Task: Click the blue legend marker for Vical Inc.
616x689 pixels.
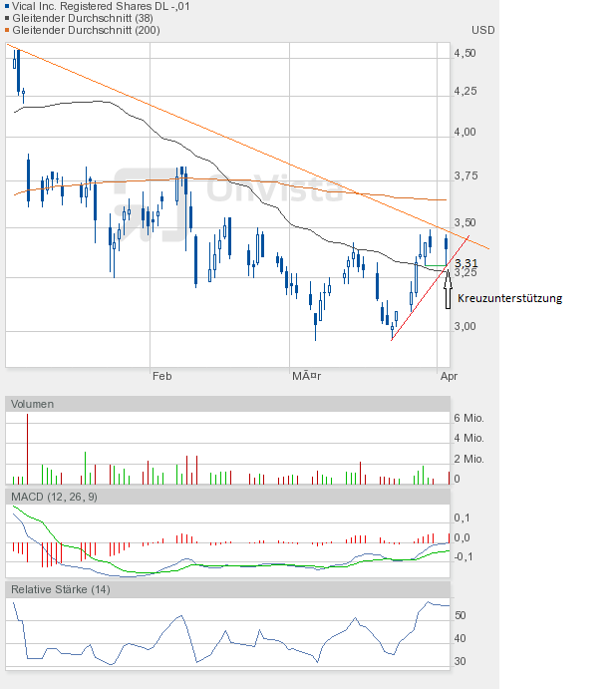Action: coord(7,7)
